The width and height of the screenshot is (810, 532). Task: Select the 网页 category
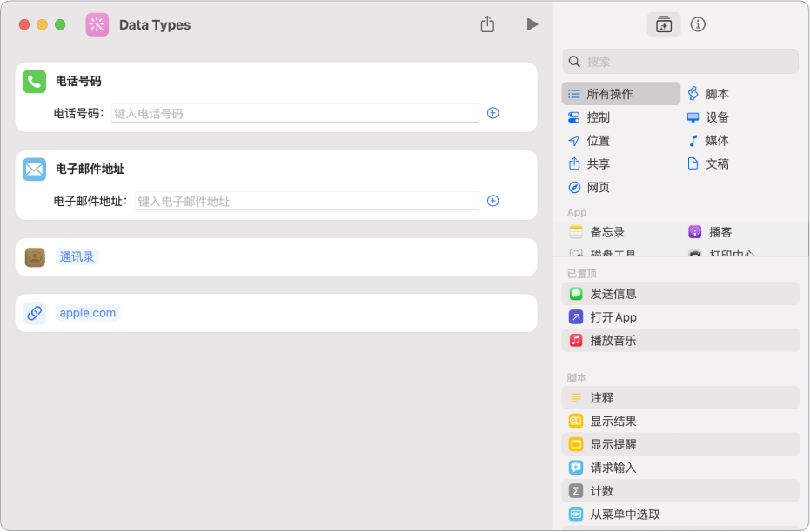pos(589,187)
